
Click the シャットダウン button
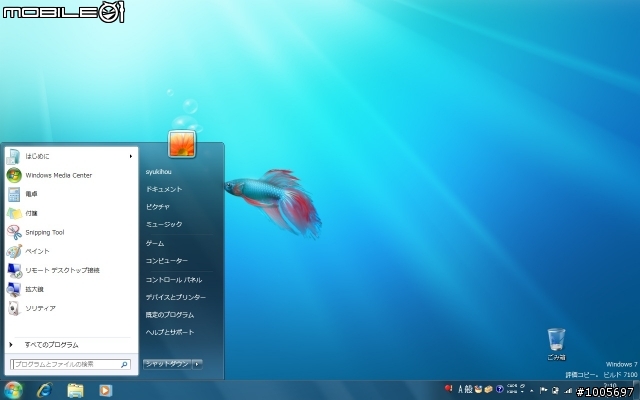coord(167,364)
